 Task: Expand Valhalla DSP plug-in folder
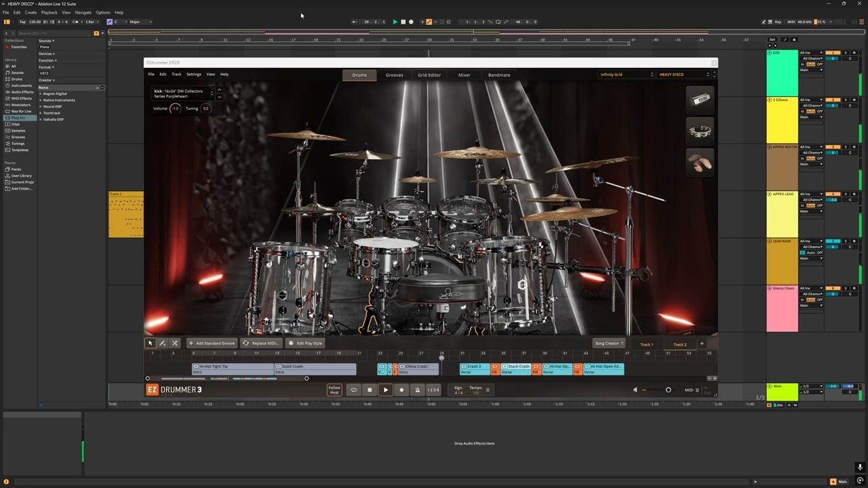[x=41, y=119]
